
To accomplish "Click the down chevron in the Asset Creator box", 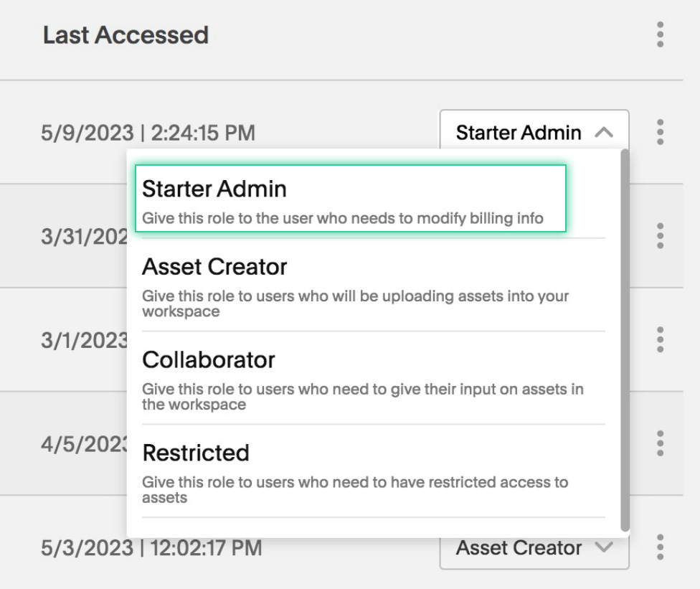I will click(x=604, y=547).
